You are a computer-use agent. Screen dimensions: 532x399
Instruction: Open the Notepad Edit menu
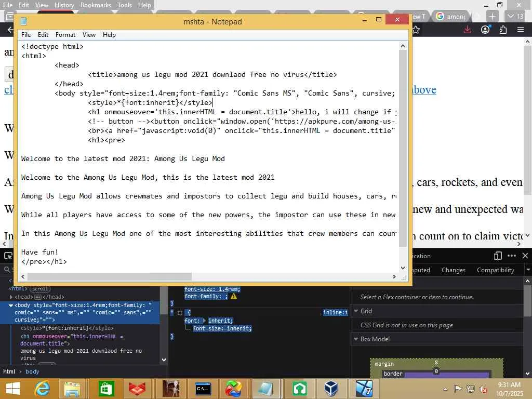click(x=43, y=35)
